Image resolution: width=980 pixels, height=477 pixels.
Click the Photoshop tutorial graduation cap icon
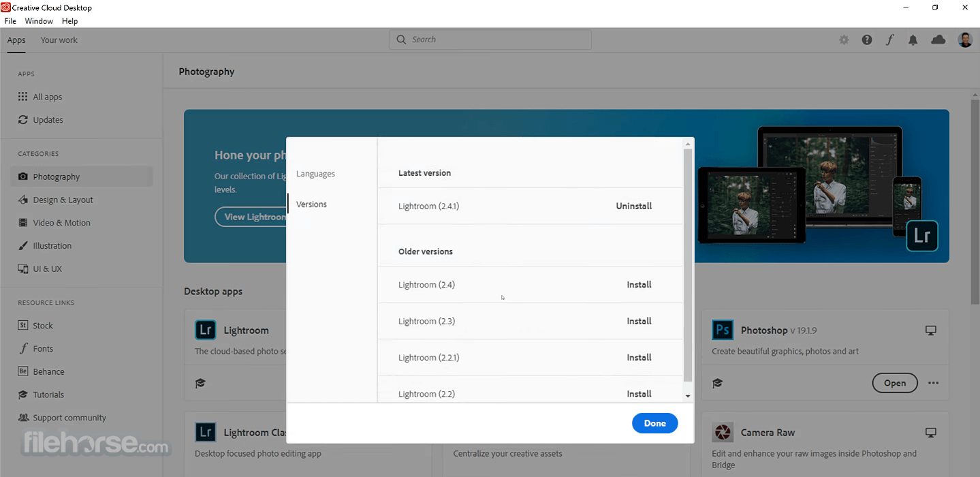tap(717, 383)
